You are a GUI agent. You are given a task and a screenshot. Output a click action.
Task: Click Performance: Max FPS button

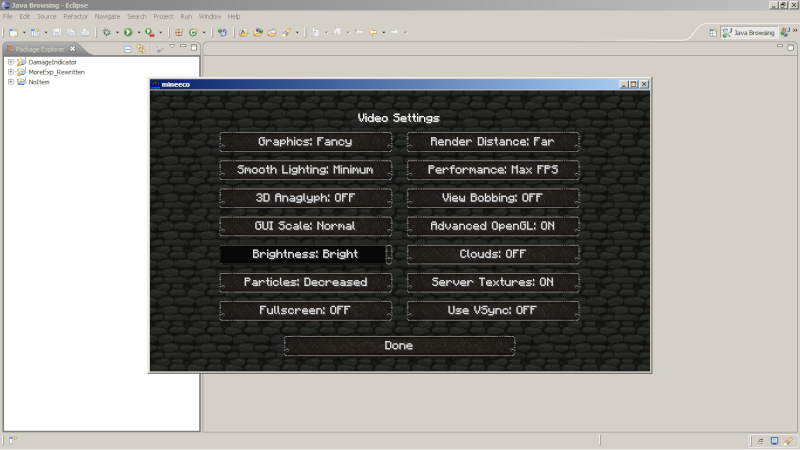[493, 170]
